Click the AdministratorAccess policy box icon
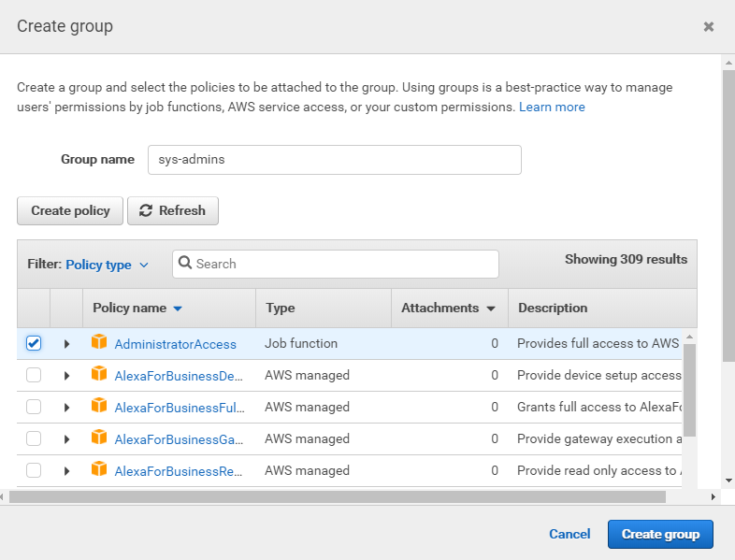Image resolution: width=735 pixels, height=560 pixels. point(99,343)
